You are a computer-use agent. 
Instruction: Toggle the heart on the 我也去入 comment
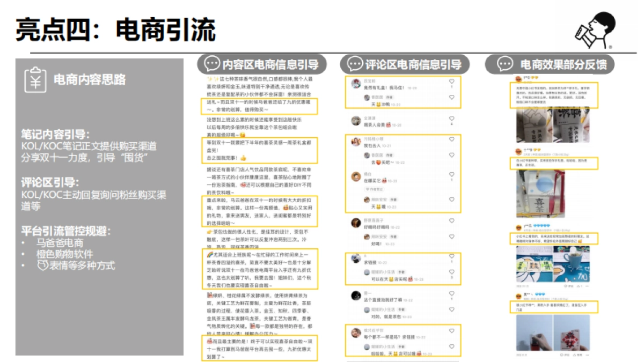click(452, 138)
